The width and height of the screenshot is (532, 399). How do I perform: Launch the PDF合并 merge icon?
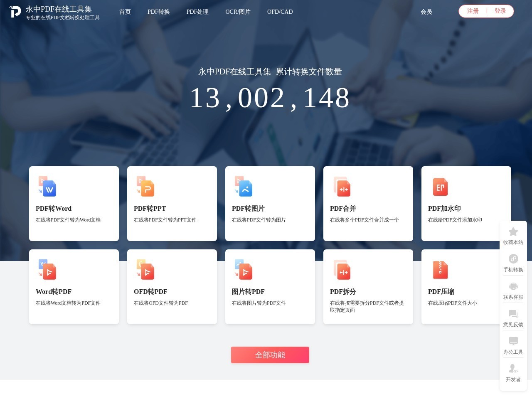coord(342,187)
